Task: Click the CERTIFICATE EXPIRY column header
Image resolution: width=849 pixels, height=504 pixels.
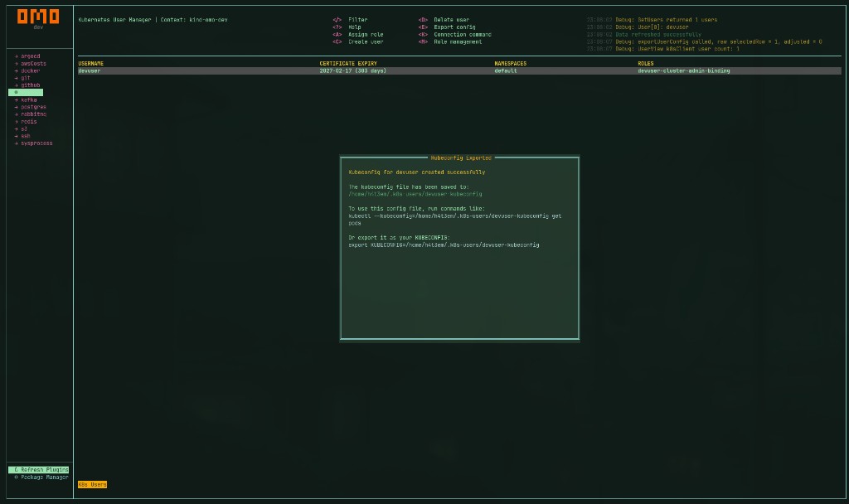Action: [348, 64]
